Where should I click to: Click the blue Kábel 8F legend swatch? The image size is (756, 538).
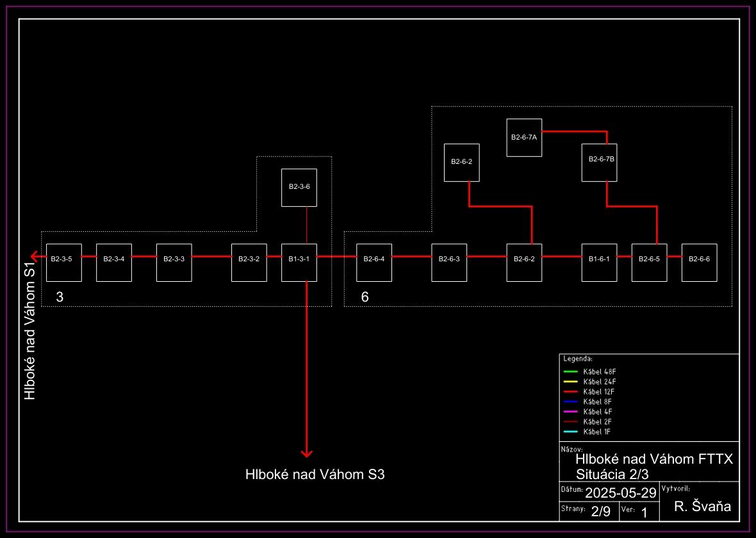click(570, 402)
